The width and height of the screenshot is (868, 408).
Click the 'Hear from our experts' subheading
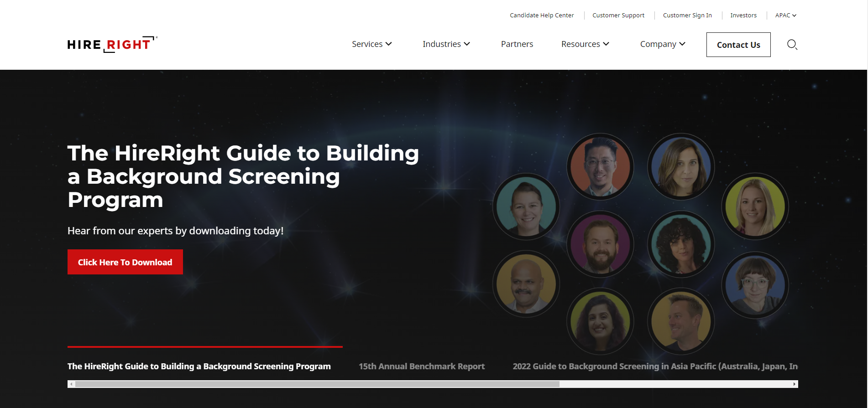click(176, 231)
